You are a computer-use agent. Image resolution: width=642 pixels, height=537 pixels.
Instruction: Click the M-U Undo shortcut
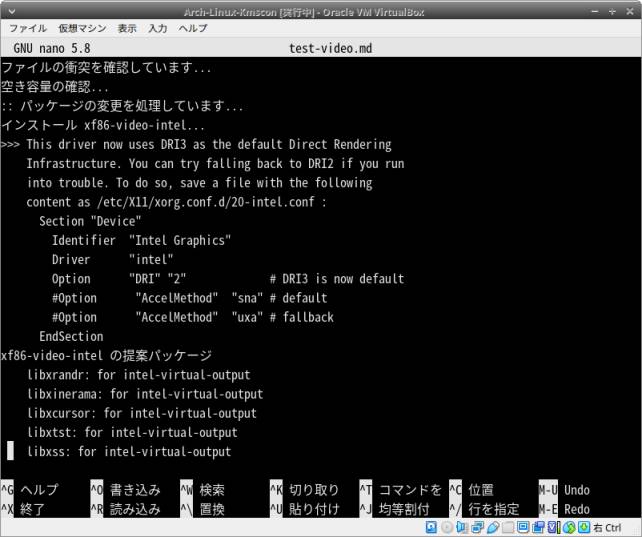(x=564, y=490)
